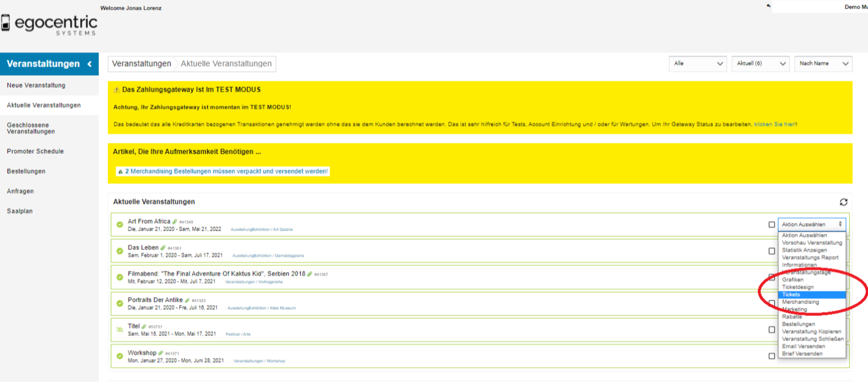Click the link icon next to Workshop
Viewport: 868px width, 382px height.
(x=161, y=353)
